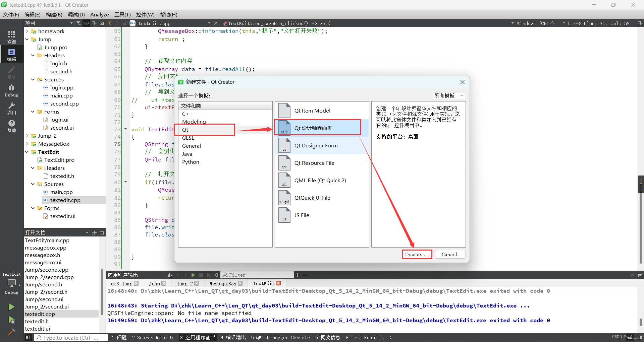The width and height of the screenshot is (644, 342).
Task: Toggle the sidebar visibility at bottom left
Action: tap(28, 338)
